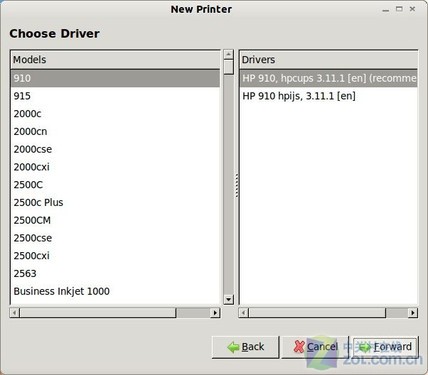
Task: Click Models list scroll down arrow
Action: [228, 299]
